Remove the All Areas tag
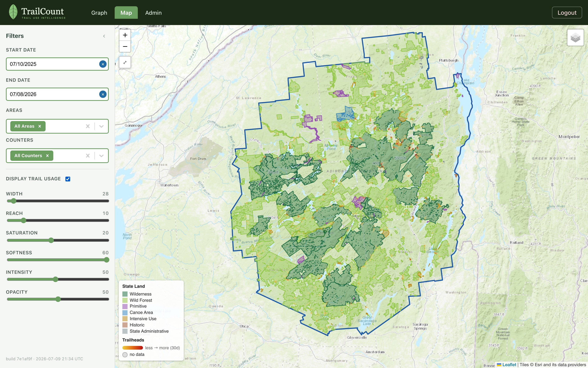Screen dimensions: 588x368 [x=40, y=126]
